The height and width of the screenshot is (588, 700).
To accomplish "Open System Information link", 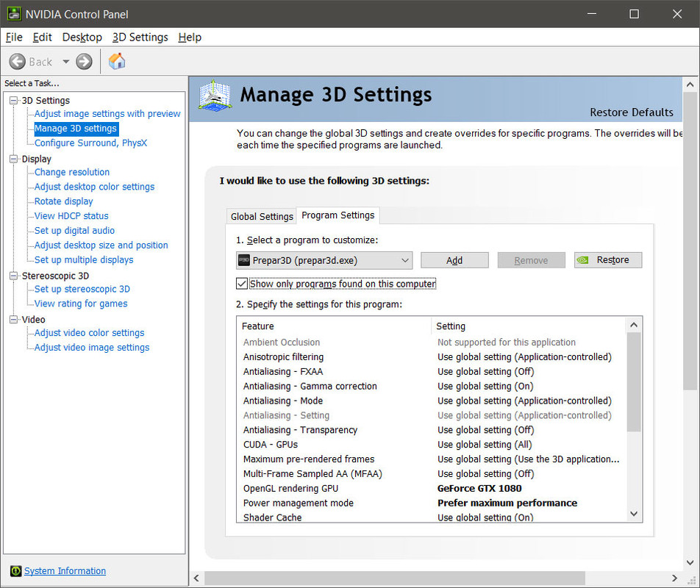I will [65, 571].
